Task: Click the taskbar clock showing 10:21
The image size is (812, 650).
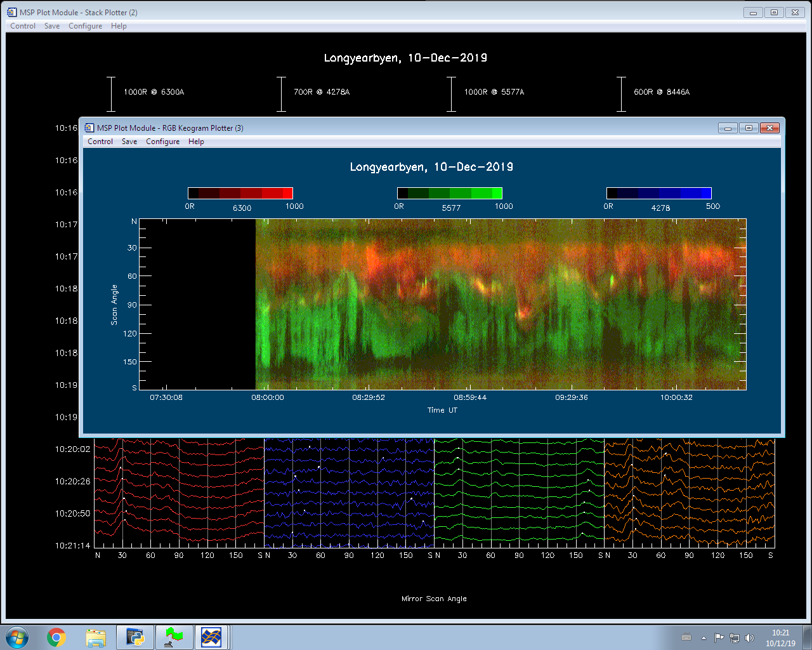Action: click(780, 638)
